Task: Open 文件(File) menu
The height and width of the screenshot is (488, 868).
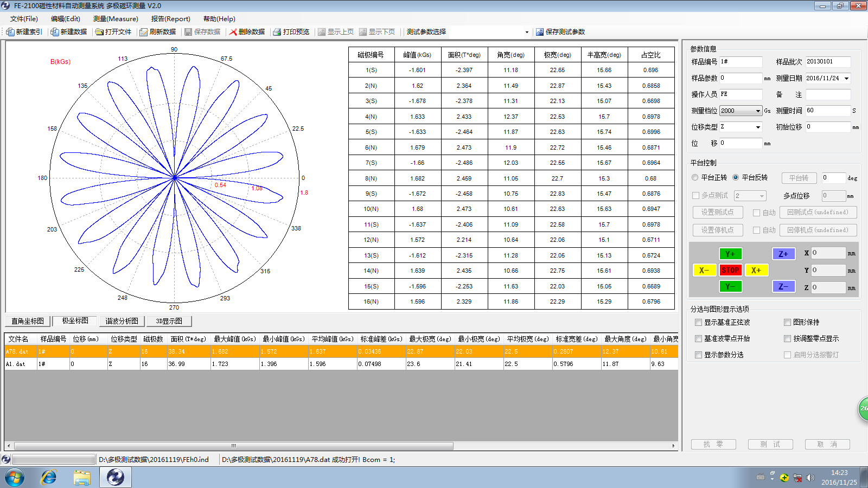Action: click(x=24, y=18)
